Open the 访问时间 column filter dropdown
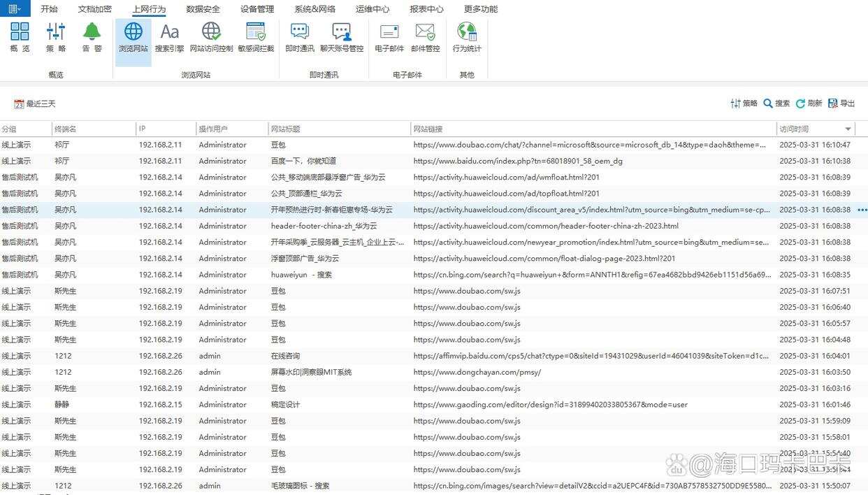 (x=846, y=129)
